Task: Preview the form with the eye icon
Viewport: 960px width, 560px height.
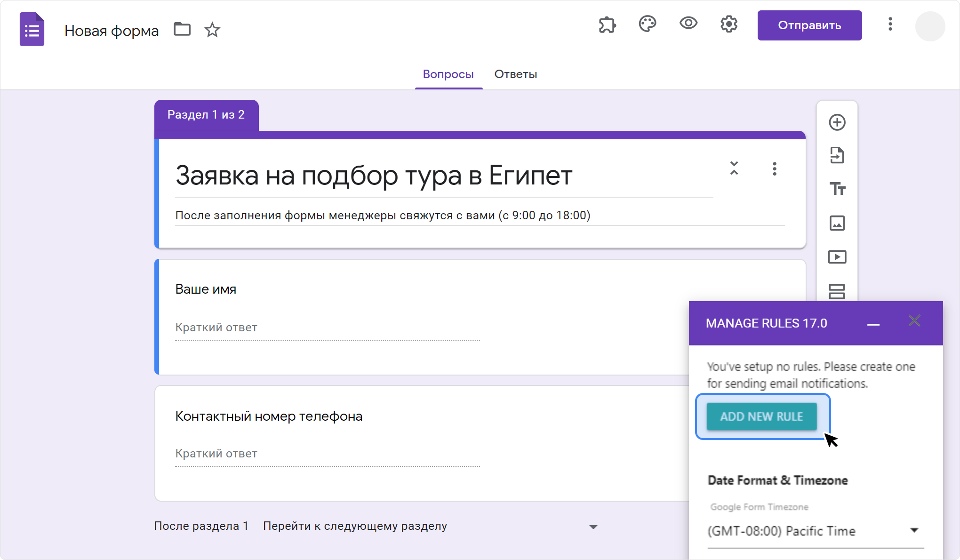Action: coord(688,24)
